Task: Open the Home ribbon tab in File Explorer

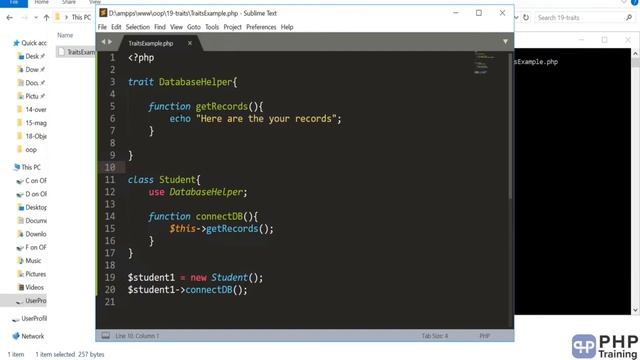Action: (42, 2)
